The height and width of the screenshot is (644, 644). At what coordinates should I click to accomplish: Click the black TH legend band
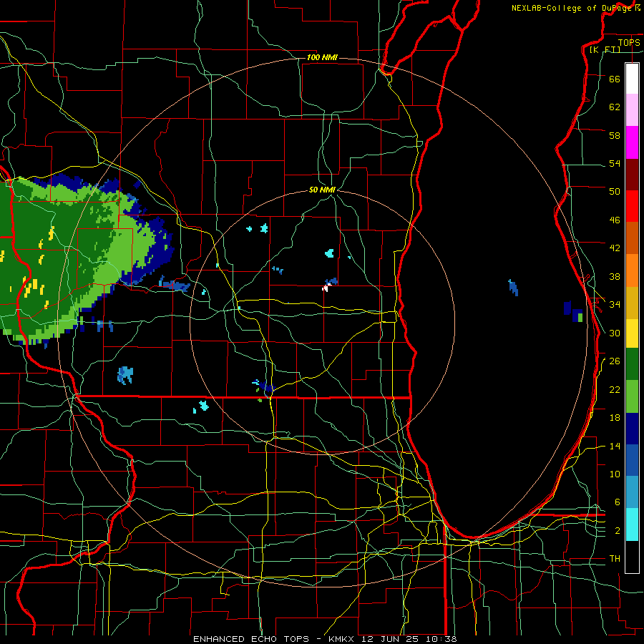pos(632,557)
